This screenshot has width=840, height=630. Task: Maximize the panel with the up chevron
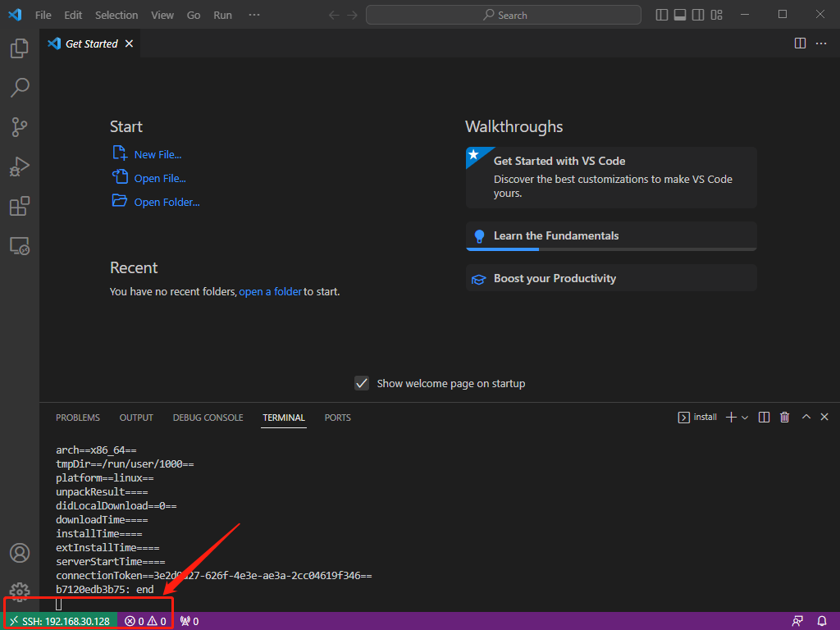point(806,418)
